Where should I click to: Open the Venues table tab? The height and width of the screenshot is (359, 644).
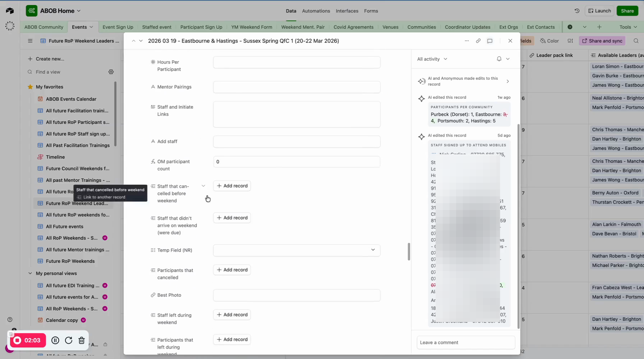pos(390,27)
